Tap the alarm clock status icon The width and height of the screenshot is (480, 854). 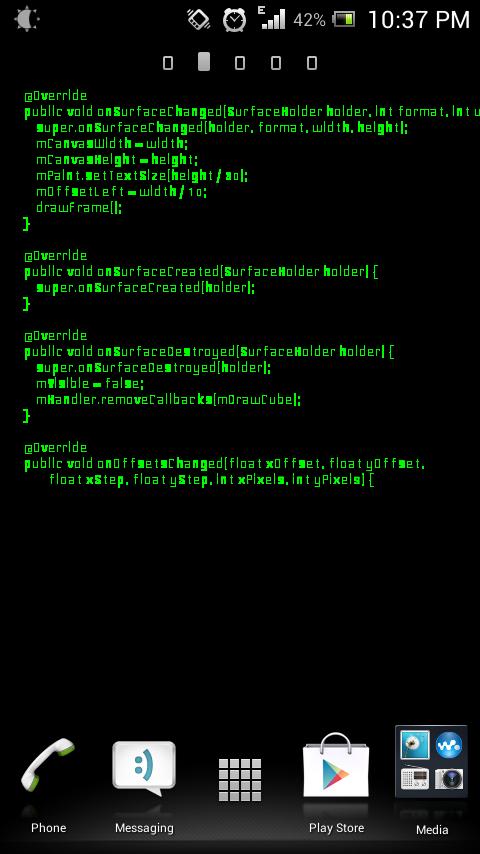(234, 20)
